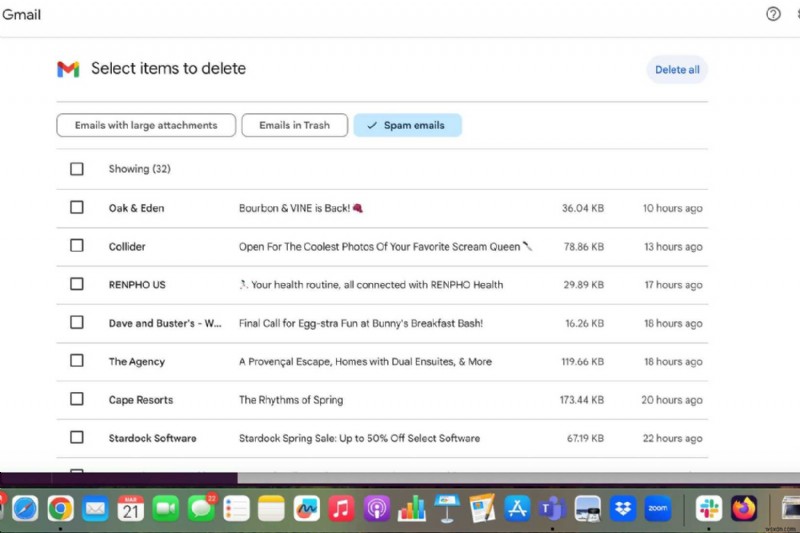Open the A Provençal Escape email subject
The width and height of the screenshot is (800, 533).
point(365,362)
